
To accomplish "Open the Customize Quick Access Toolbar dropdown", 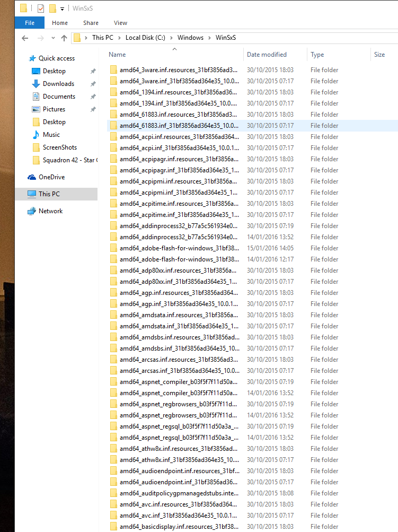I will tap(62, 9).
